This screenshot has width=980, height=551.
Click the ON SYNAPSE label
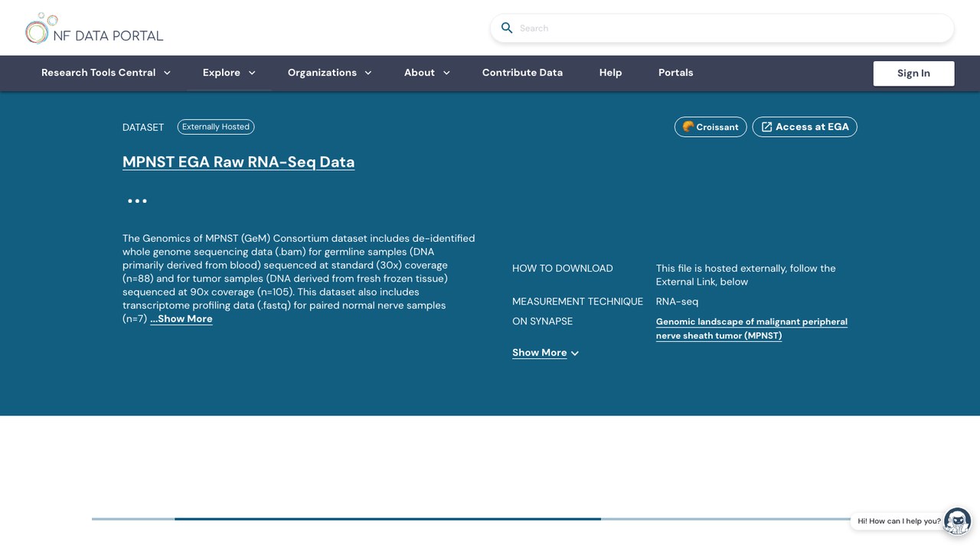542,321
